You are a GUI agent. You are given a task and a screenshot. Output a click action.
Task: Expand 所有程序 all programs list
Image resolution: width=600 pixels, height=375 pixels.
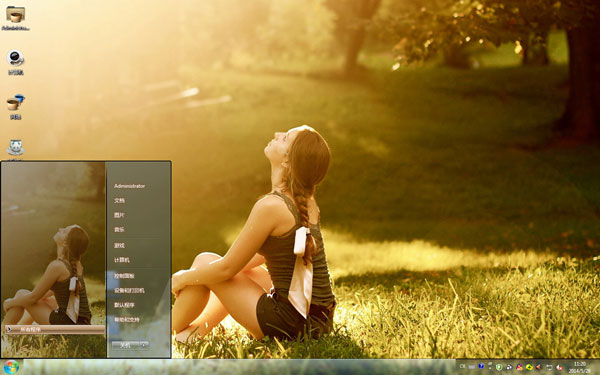(x=55, y=329)
